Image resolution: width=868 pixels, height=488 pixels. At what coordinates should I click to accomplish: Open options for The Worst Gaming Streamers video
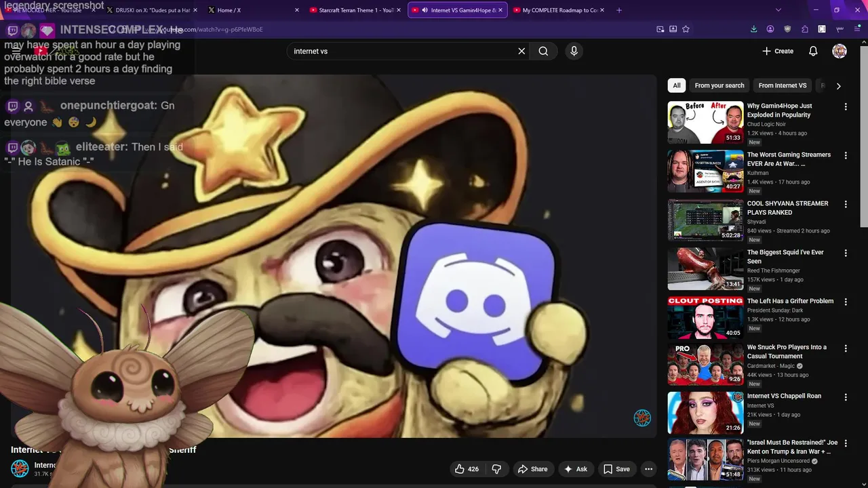(x=845, y=156)
